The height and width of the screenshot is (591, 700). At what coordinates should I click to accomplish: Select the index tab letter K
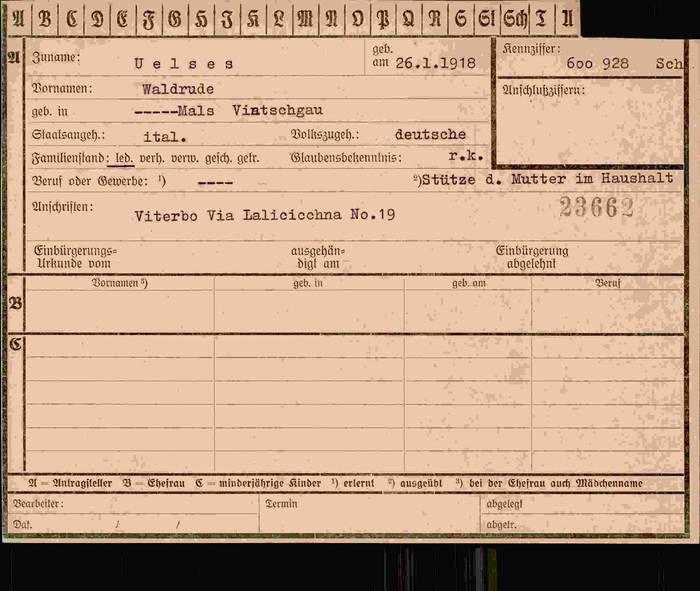coord(253,18)
